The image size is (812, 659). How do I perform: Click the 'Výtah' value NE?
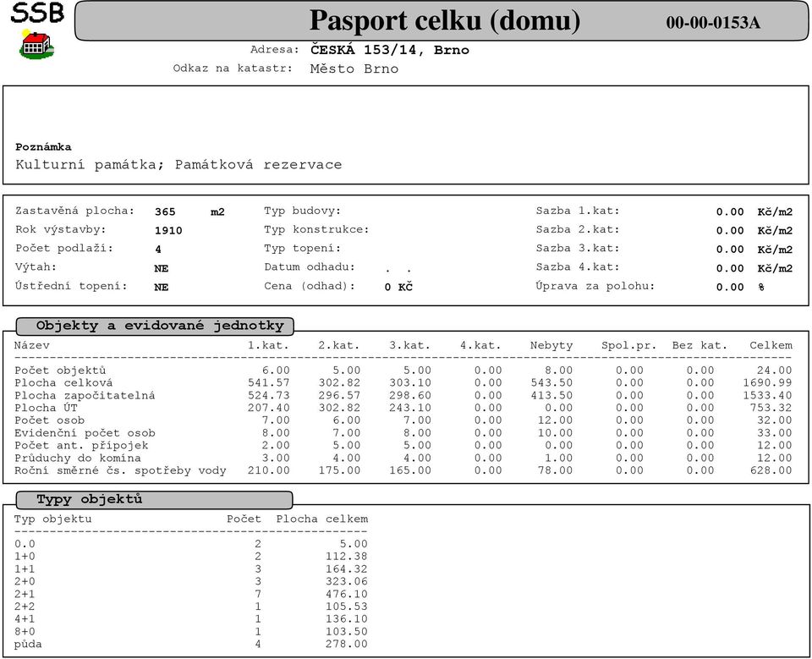(161, 268)
